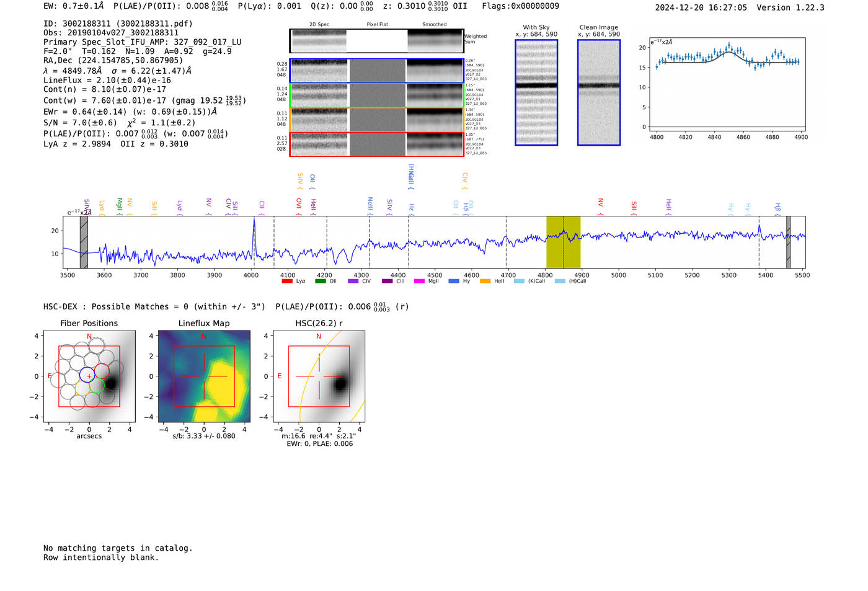Click the magenta MgII legend swatch

[419, 281]
